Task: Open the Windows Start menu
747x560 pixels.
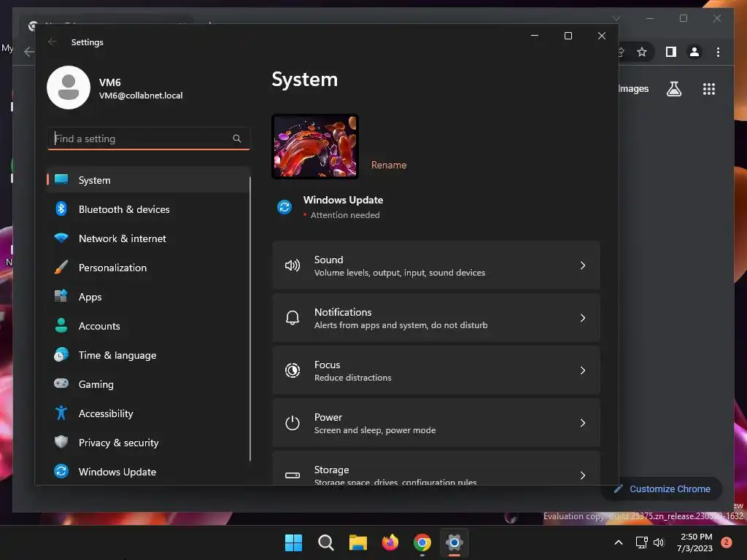Action: pyautogui.click(x=293, y=542)
